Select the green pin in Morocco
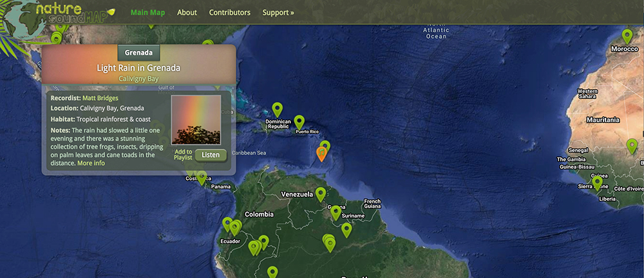644x278 pixels. [627, 35]
